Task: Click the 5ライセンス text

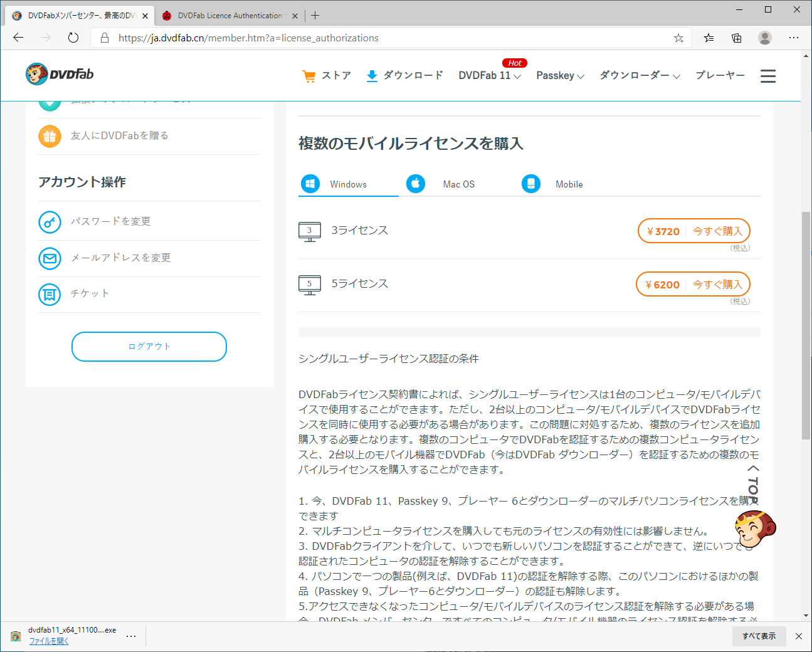Action: click(360, 284)
